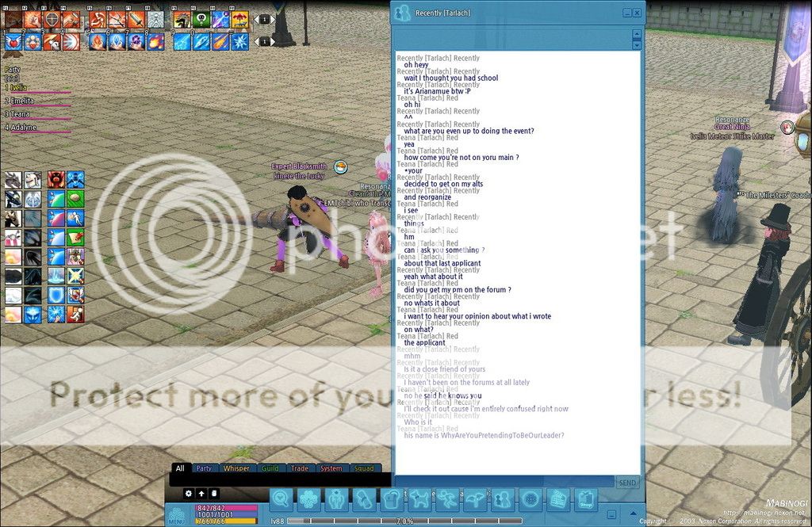Image resolution: width=812 pixels, height=527 pixels.
Task: Go to previous page of top hotbar
Action: pos(256,19)
